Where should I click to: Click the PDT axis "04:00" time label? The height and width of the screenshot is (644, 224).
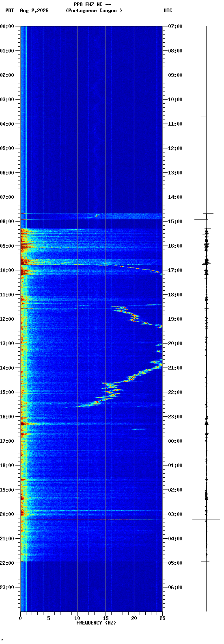pyautogui.click(x=7, y=124)
